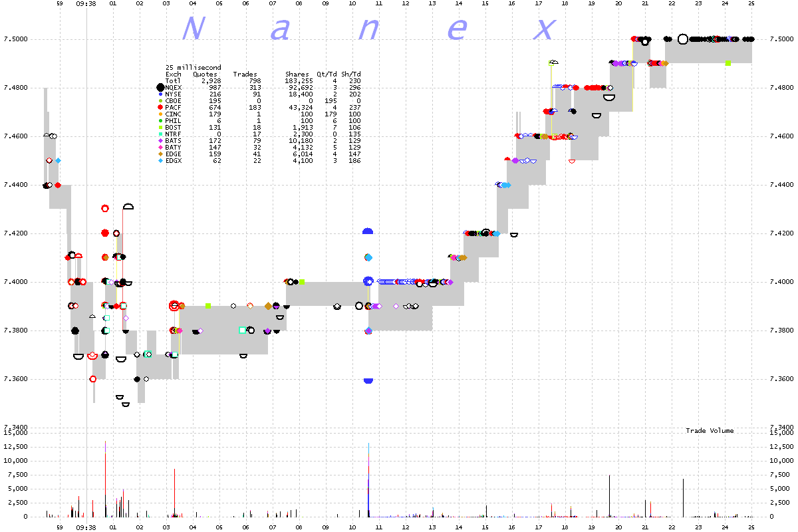Click the pink BATY legend diamond
798x532 pixels.
tap(160, 148)
